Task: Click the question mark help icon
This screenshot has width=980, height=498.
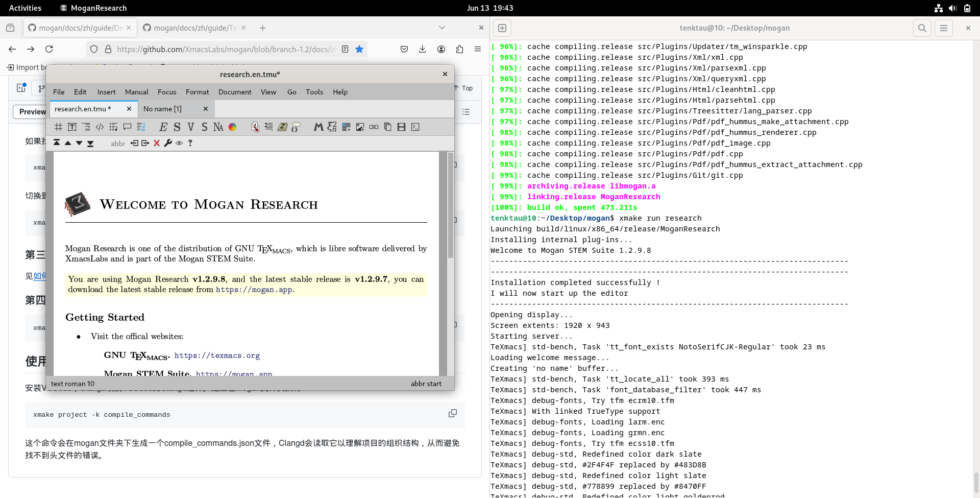Action: [190, 143]
